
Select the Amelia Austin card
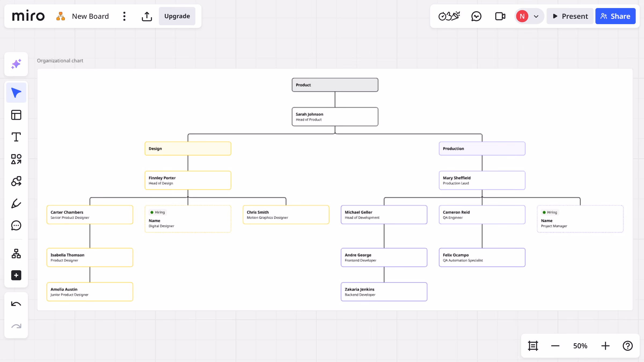pos(90,292)
